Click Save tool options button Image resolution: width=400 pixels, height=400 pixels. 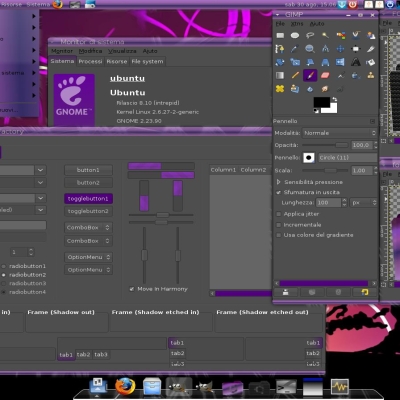pyautogui.click(x=286, y=292)
